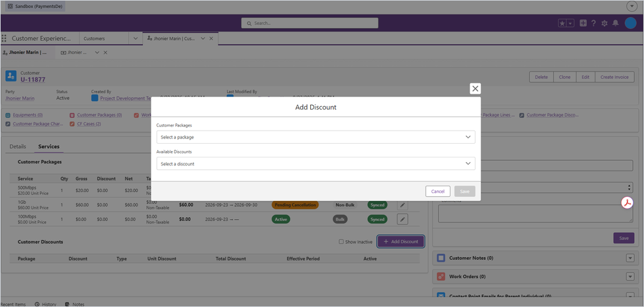Open the App Launcher grid icon

[4, 38]
